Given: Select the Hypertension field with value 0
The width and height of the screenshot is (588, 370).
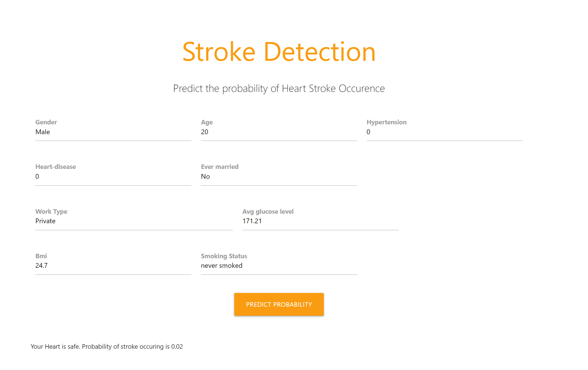Looking at the screenshot, I should [x=444, y=132].
